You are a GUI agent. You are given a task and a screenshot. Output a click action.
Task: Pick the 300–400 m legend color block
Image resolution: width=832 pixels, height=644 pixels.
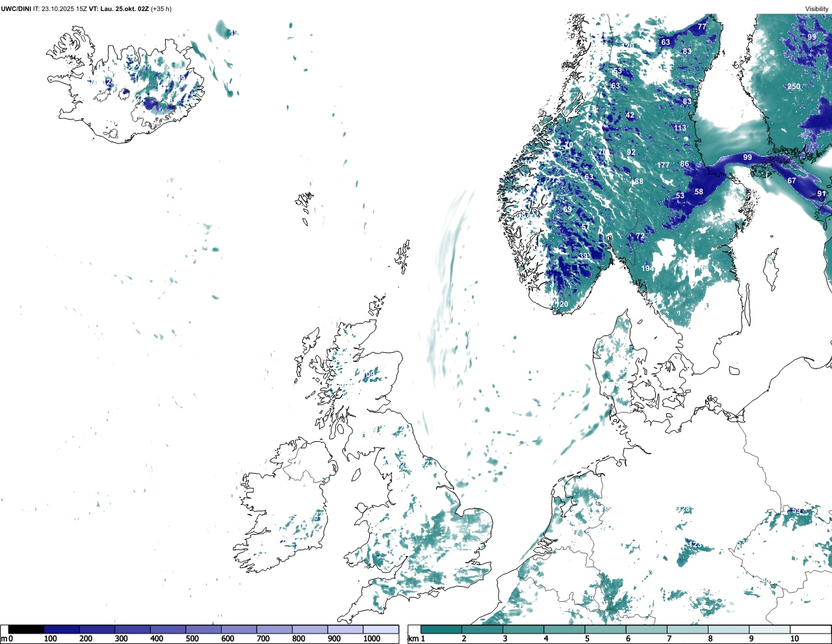133,630
